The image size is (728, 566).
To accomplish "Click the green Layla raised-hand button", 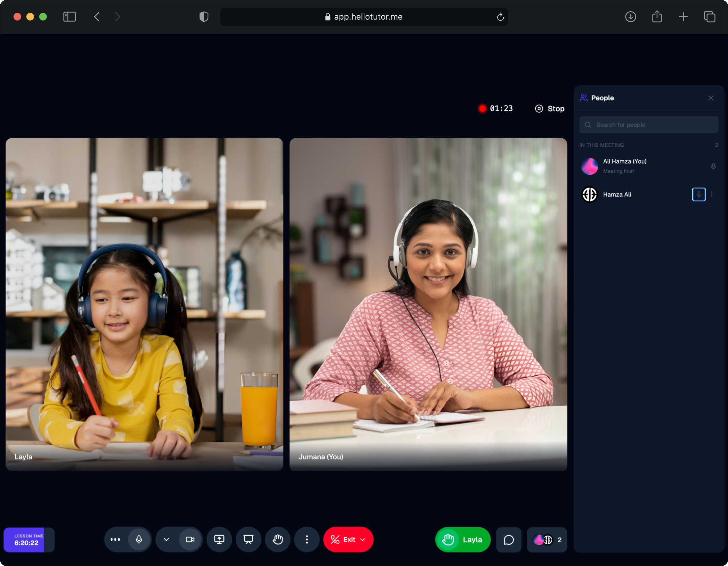I will coord(462,540).
